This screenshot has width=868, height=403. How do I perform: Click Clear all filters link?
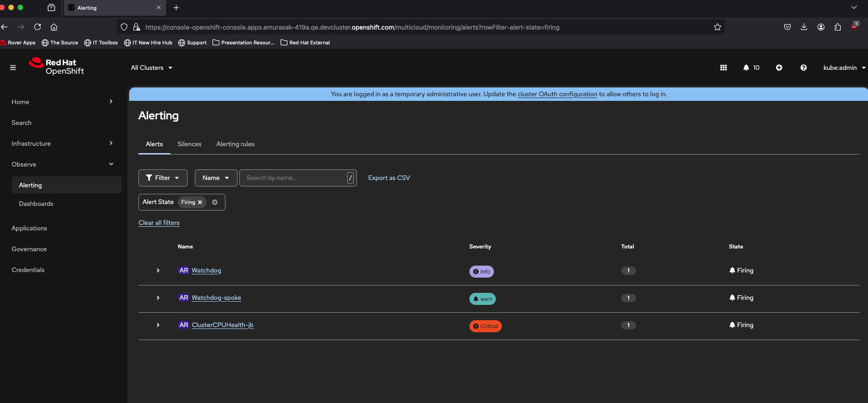tap(159, 223)
